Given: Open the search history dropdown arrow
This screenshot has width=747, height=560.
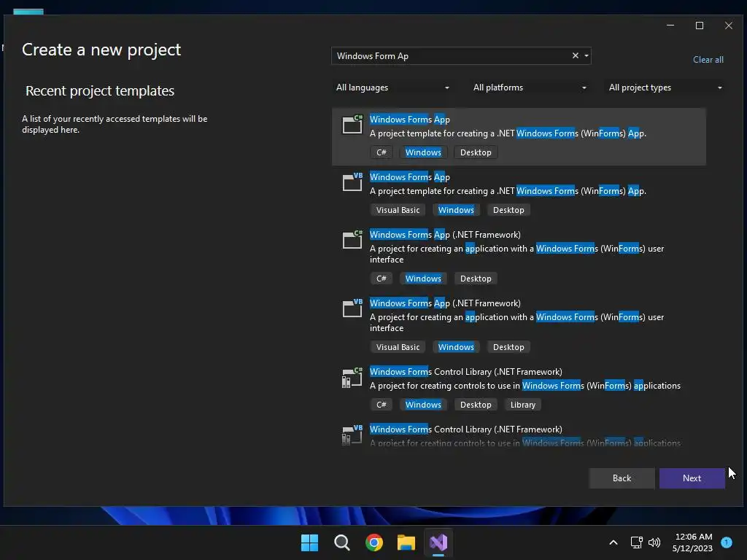Looking at the screenshot, I should pyautogui.click(x=587, y=55).
